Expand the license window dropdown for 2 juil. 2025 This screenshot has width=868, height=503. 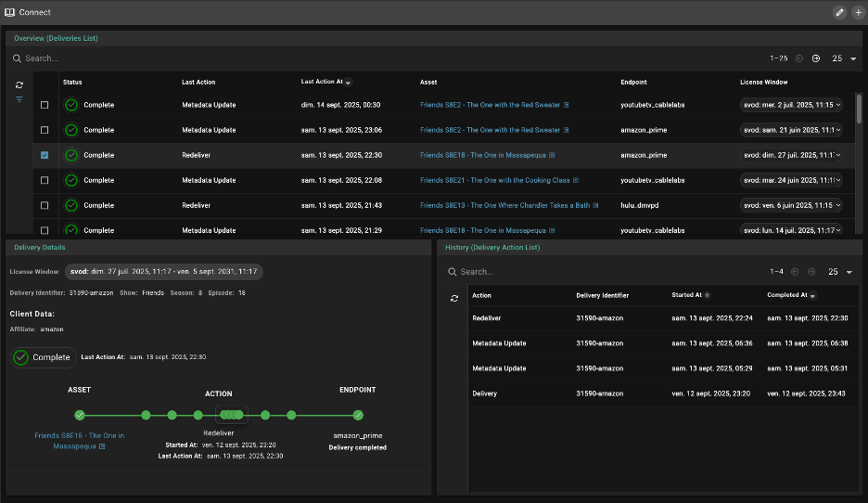[838, 105]
